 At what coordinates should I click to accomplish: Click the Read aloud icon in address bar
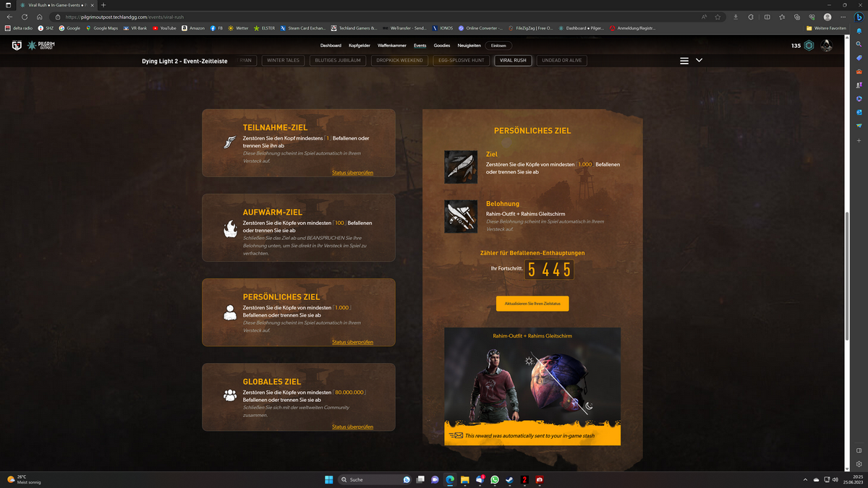click(x=704, y=17)
